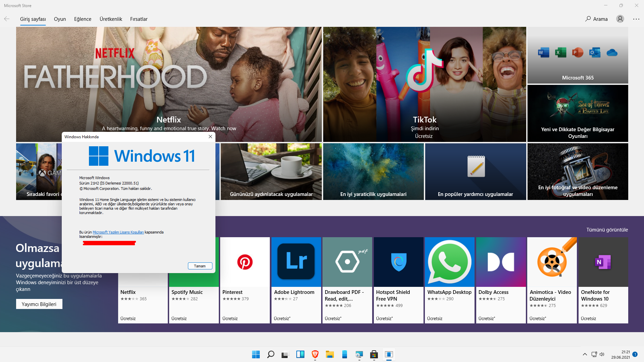This screenshot has width=644, height=362.
Task: Click the back arrow in Microsoft Store
Action: [7, 19]
